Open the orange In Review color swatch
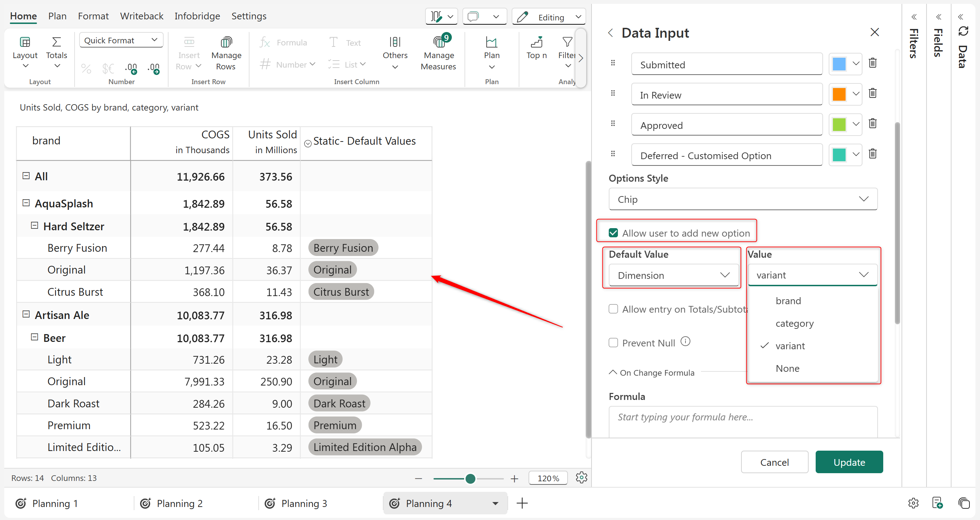Screen dimensions: 980x520 pos(839,94)
